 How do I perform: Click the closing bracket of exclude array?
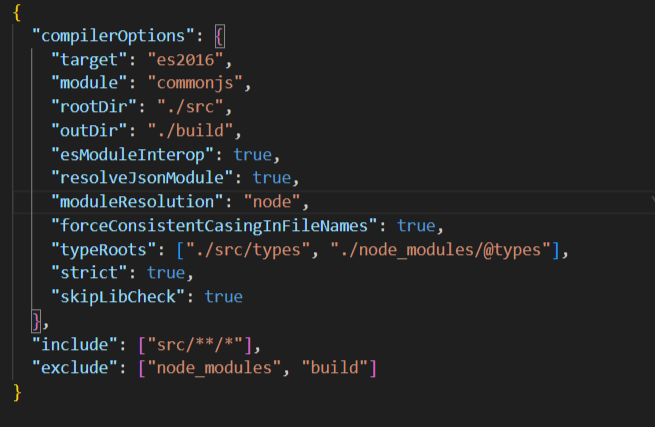[373, 369]
